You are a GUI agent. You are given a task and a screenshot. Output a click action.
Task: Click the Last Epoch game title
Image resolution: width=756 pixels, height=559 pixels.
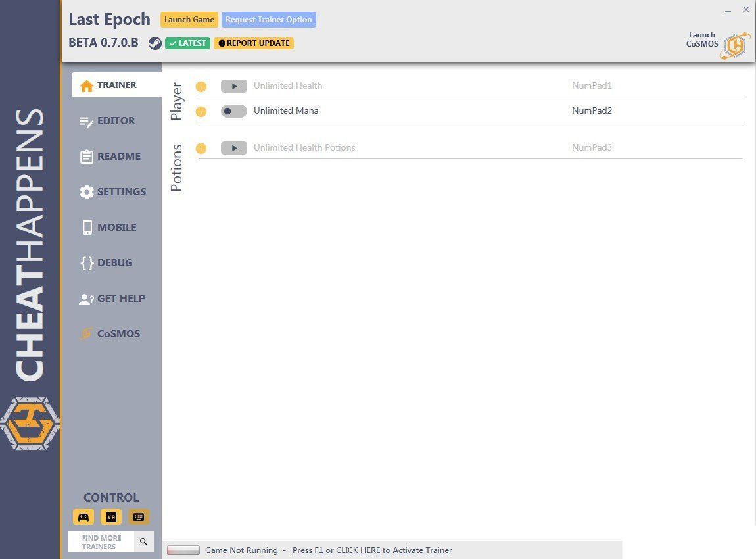109,19
